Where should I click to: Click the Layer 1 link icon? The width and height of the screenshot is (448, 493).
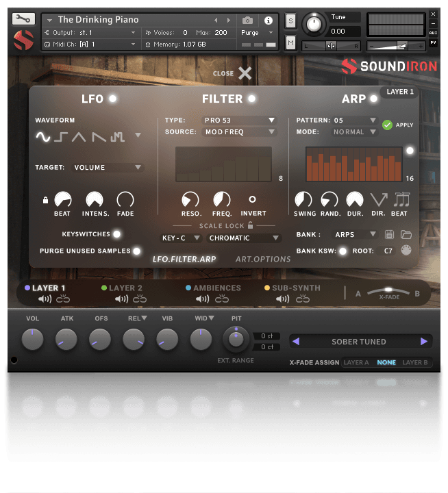pyautogui.click(x=63, y=299)
